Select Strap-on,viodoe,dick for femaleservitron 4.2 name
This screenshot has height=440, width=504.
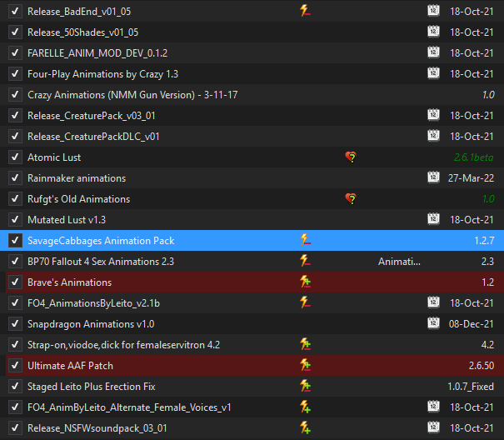point(124,345)
